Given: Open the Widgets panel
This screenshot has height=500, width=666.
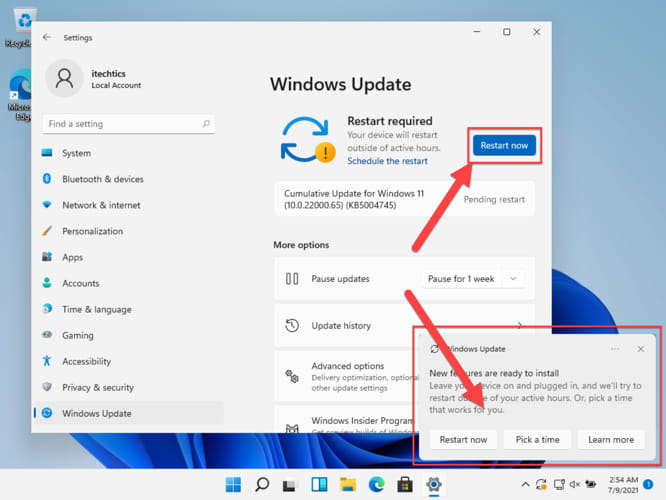Looking at the screenshot, I should pos(319,484).
